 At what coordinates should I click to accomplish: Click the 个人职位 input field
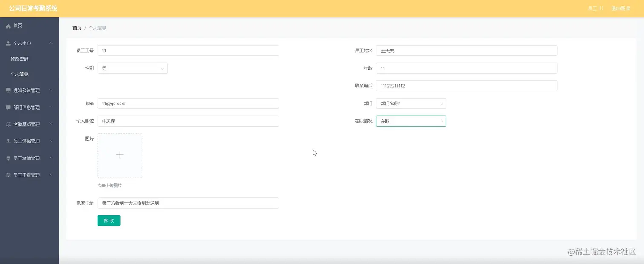(188, 121)
